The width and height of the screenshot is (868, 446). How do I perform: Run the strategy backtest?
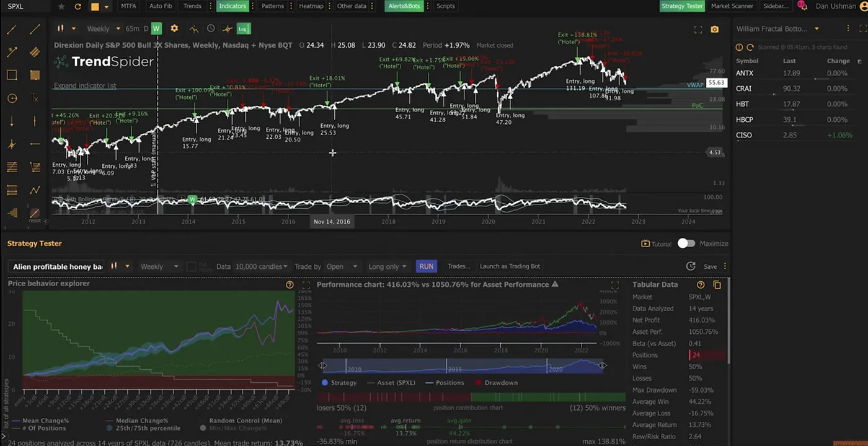click(427, 266)
